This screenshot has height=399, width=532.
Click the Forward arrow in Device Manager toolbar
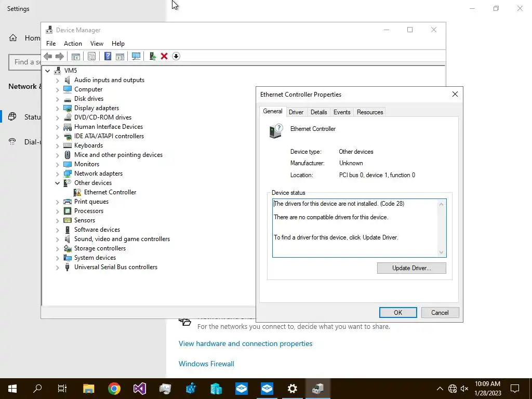point(60,56)
